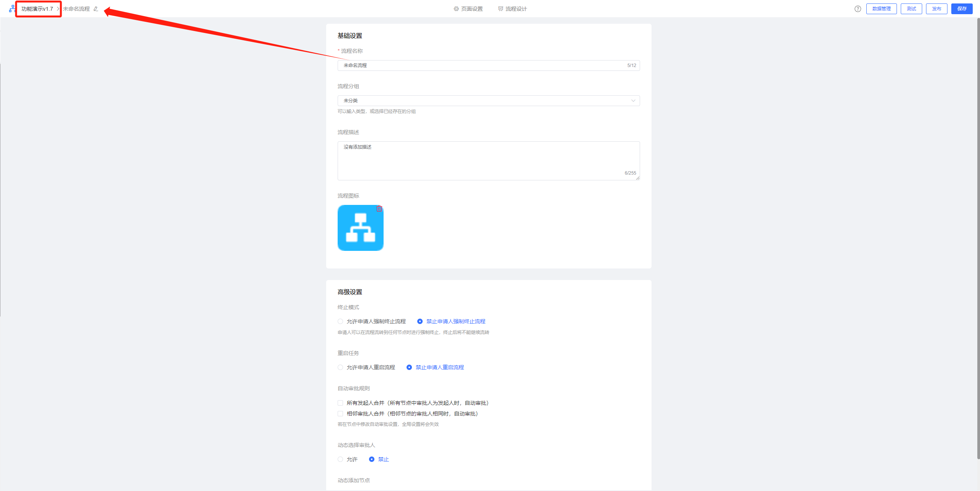Click the 测试 button

coord(911,9)
